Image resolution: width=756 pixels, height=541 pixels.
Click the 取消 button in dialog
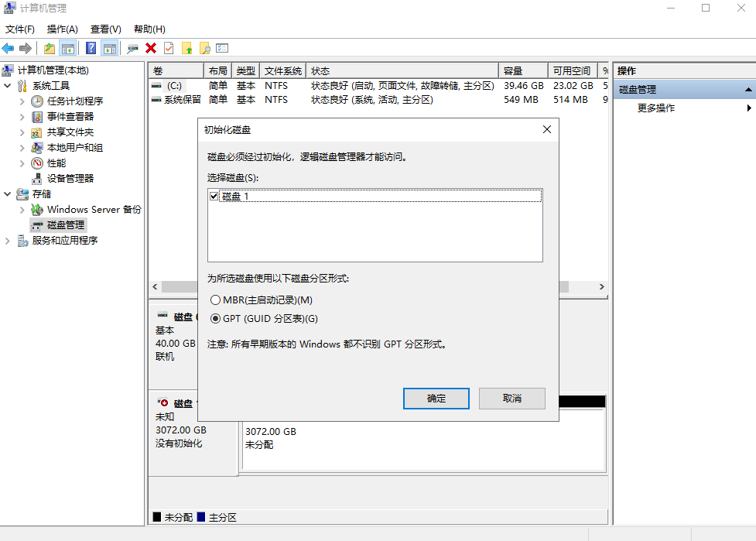pos(512,399)
